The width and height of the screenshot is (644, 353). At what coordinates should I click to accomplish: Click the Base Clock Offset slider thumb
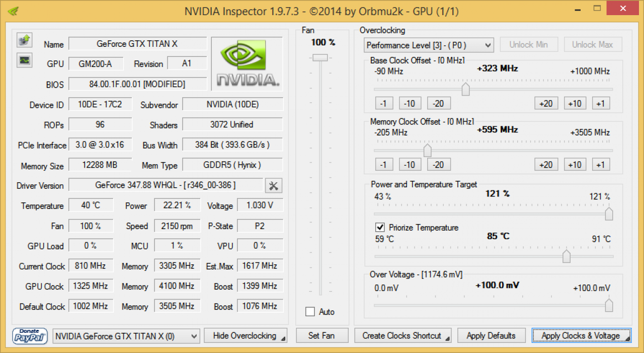466,89
